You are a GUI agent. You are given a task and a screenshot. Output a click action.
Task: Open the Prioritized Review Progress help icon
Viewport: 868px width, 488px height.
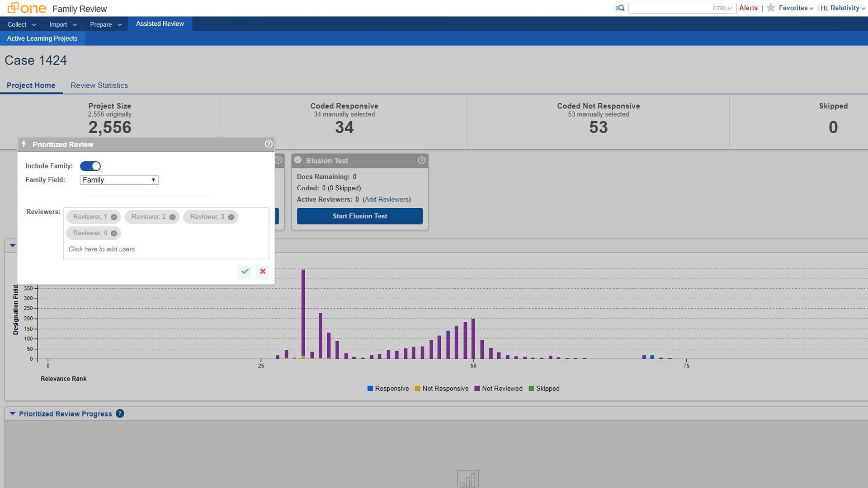pyautogui.click(x=120, y=413)
